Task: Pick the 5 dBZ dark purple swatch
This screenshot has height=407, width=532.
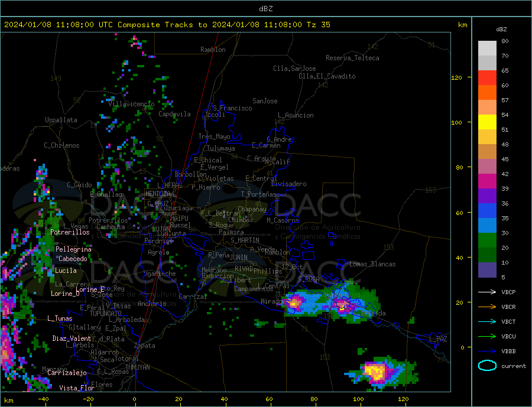Action: coord(487,270)
